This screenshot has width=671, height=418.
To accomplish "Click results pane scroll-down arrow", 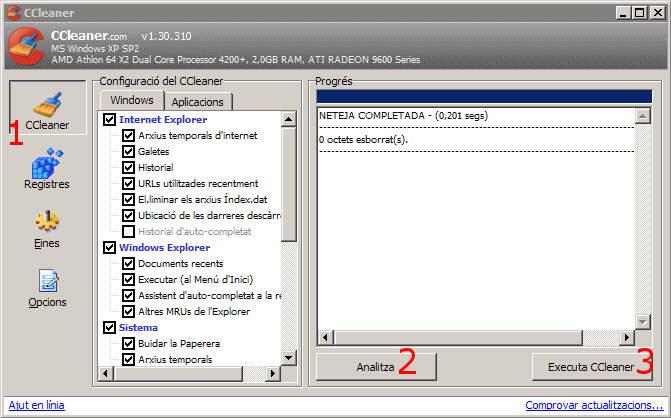I will (x=643, y=322).
